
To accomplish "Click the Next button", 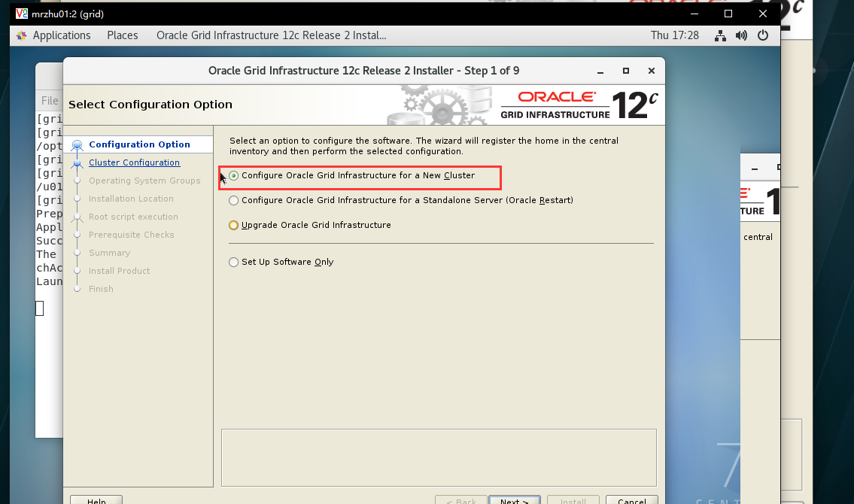I will coord(514,500).
